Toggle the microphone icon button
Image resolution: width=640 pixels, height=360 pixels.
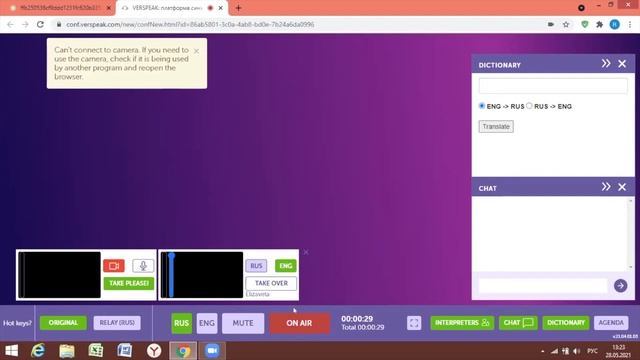click(143, 266)
